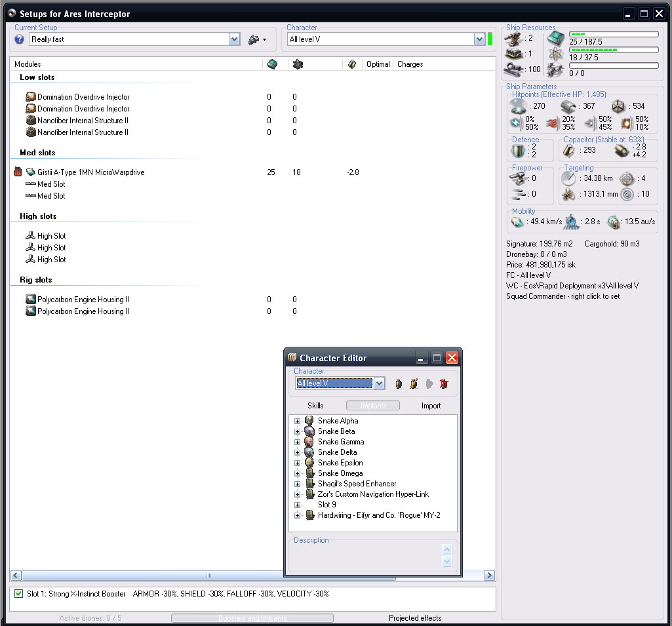The height and width of the screenshot is (626, 672).
Task: Click the rename character icon in Character Editor
Action: (x=414, y=383)
